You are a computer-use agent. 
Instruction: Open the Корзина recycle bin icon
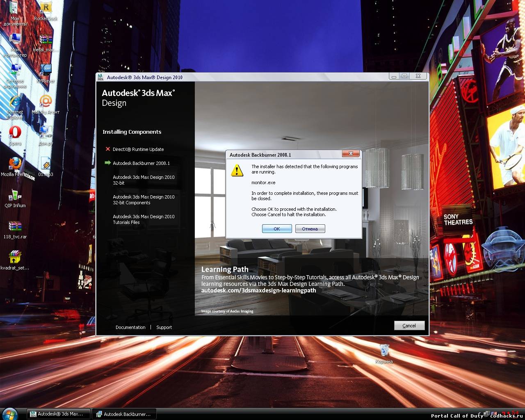pyautogui.click(x=384, y=354)
